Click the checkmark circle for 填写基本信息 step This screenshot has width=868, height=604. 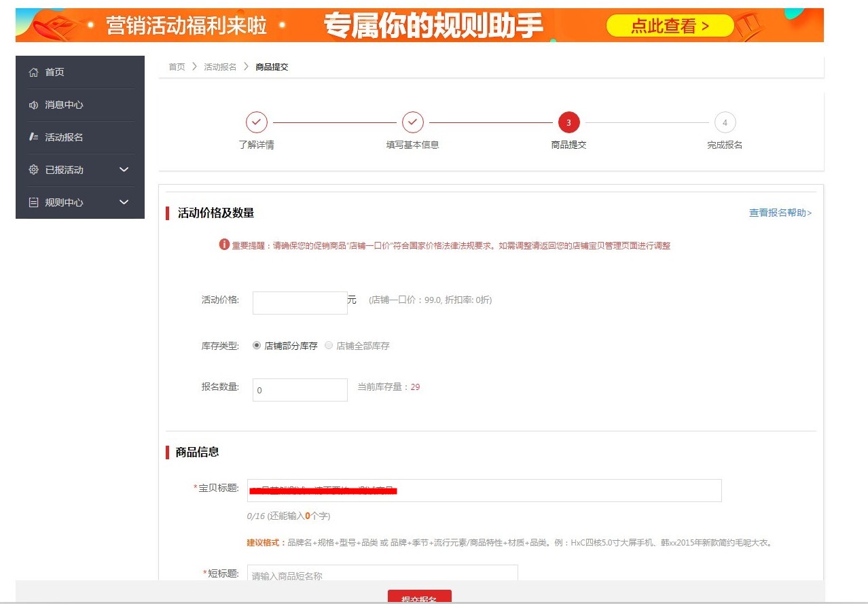pyautogui.click(x=413, y=123)
